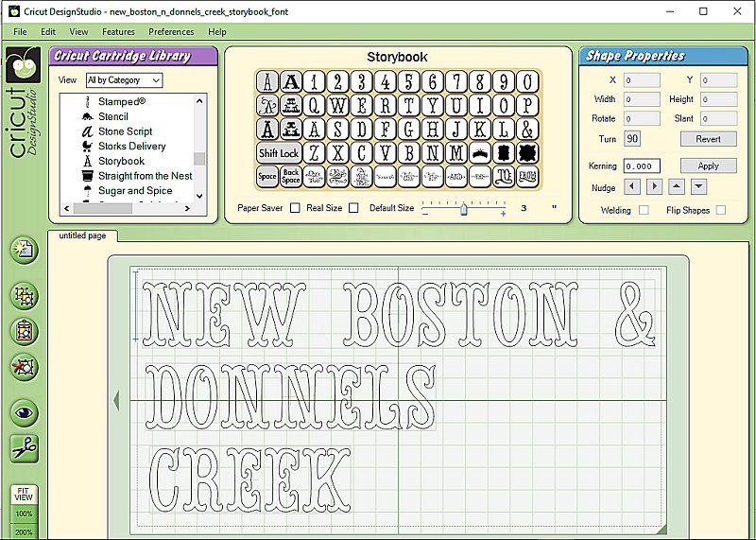The width and height of the screenshot is (756, 540).
Task: Select the letter K key on keypad
Action: tap(480, 130)
